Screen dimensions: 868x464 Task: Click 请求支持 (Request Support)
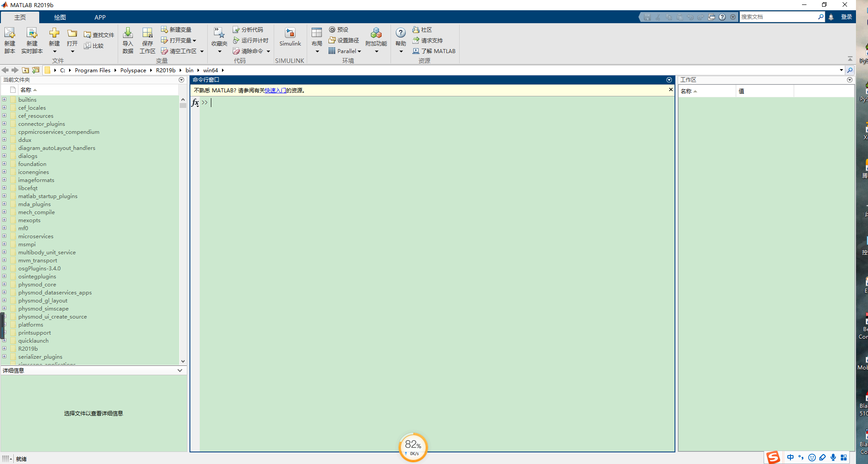[428, 40]
